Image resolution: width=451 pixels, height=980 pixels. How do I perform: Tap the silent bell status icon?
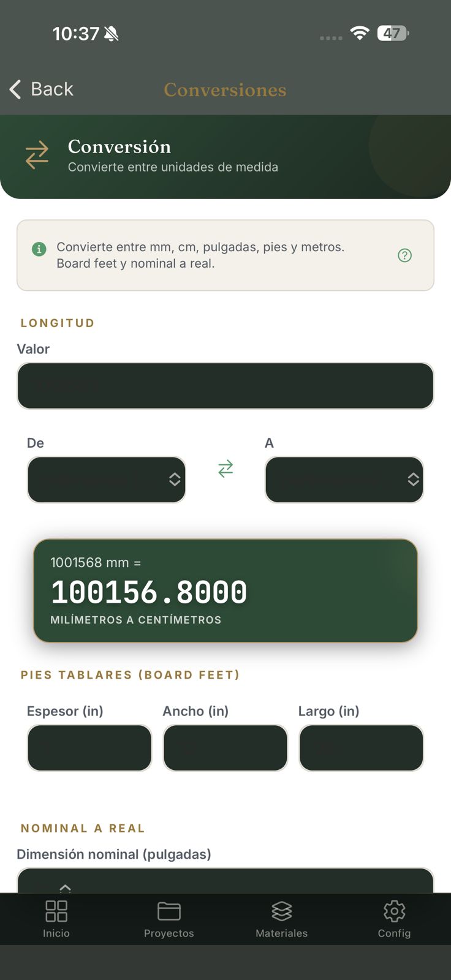112,34
